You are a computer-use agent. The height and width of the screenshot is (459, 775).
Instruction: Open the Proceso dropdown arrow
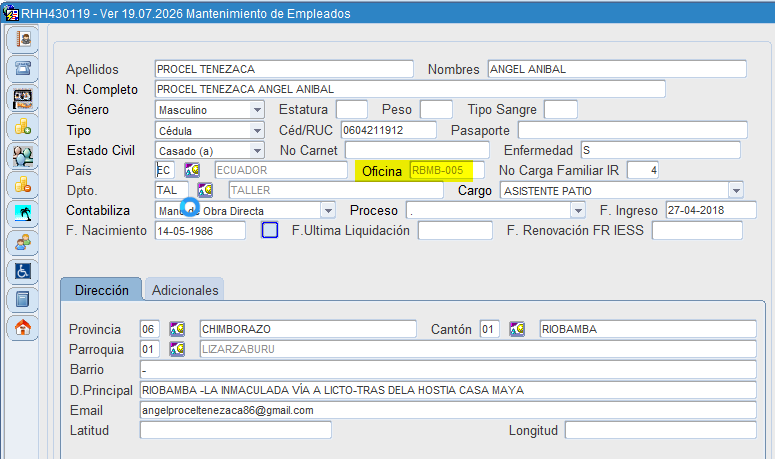coord(578,210)
